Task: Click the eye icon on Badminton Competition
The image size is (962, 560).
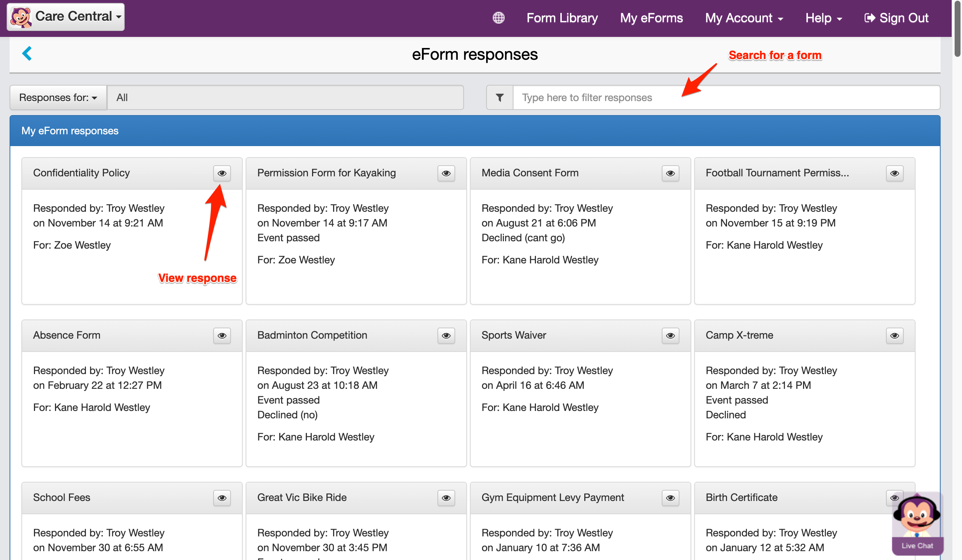Action: (x=446, y=336)
